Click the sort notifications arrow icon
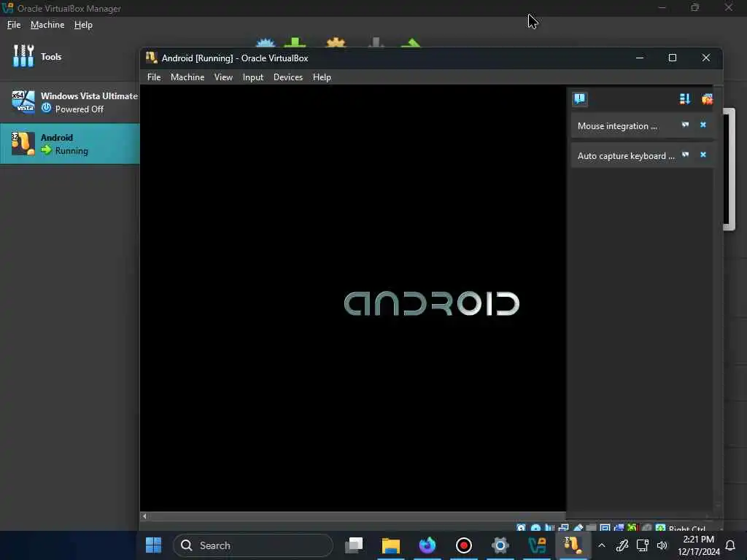 tap(684, 99)
